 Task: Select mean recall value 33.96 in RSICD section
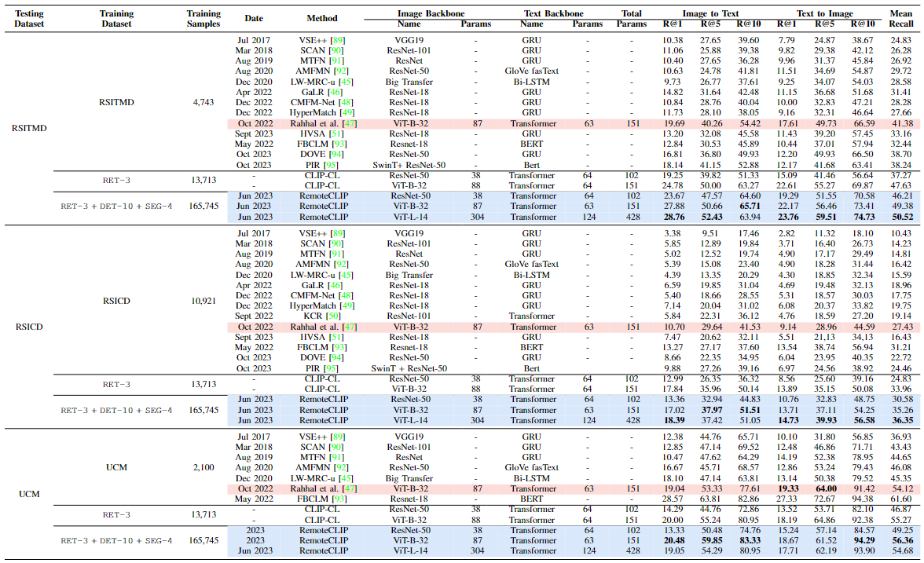901,389
